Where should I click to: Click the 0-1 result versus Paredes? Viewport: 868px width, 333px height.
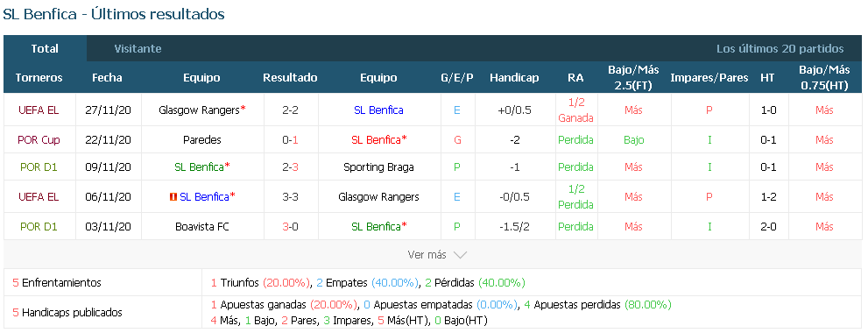coord(291,139)
